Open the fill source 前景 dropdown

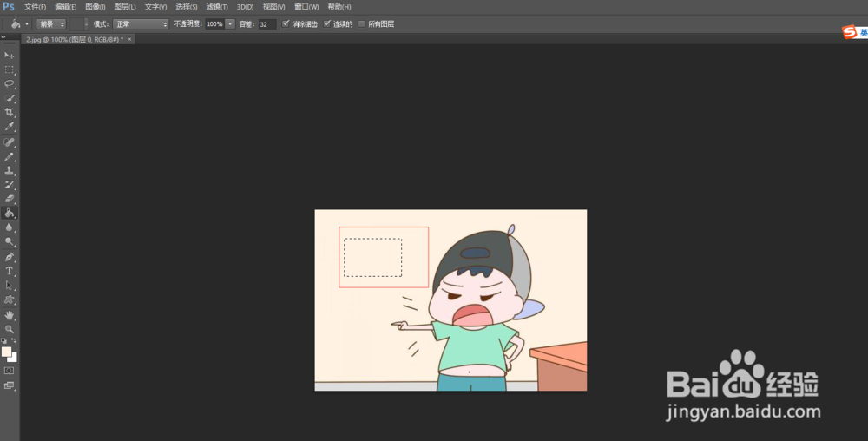pyautogui.click(x=51, y=23)
